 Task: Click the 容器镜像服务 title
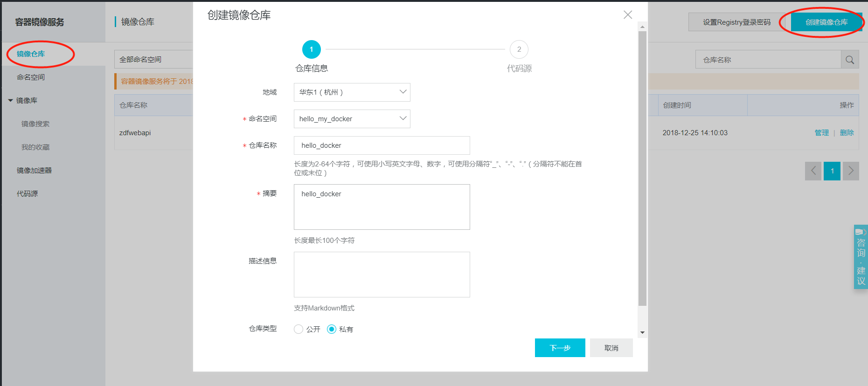pos(40,22)
